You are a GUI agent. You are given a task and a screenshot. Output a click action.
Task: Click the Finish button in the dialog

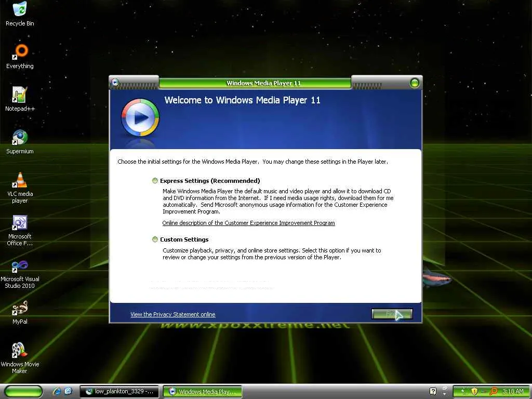pos(392,314)
